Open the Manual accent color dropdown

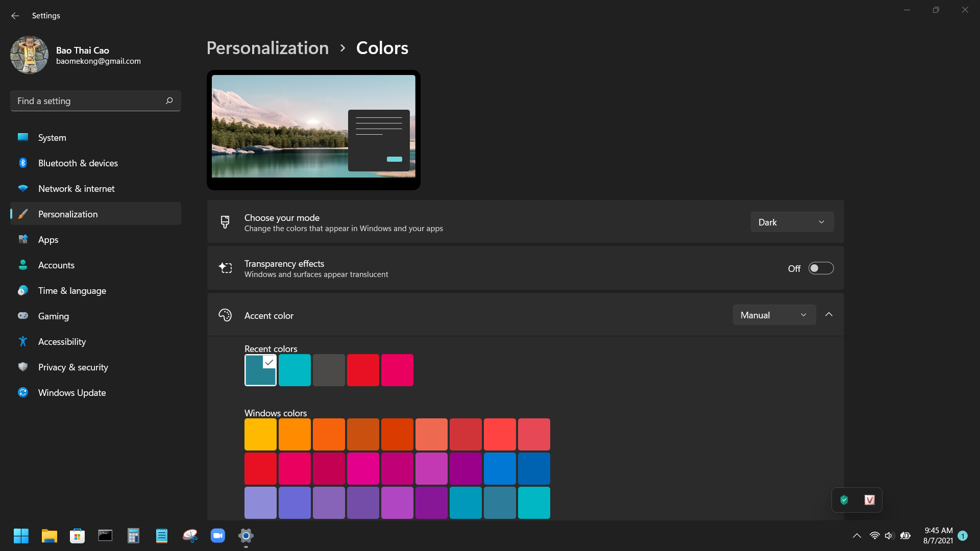tap(774, 315)
